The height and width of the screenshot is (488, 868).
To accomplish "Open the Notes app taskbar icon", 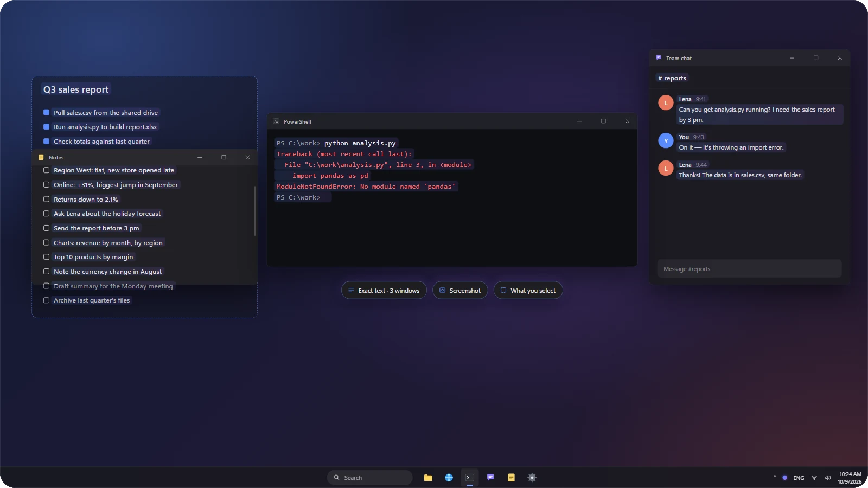I will 511,478.
